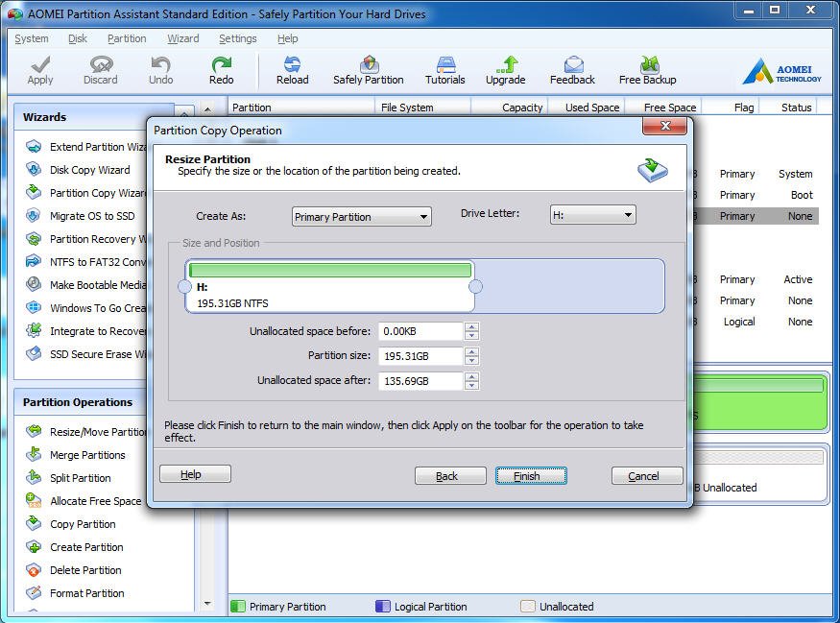This screenshot has width=840, height=623.
Task: Increase unallocated space after value
Action: 471,377
